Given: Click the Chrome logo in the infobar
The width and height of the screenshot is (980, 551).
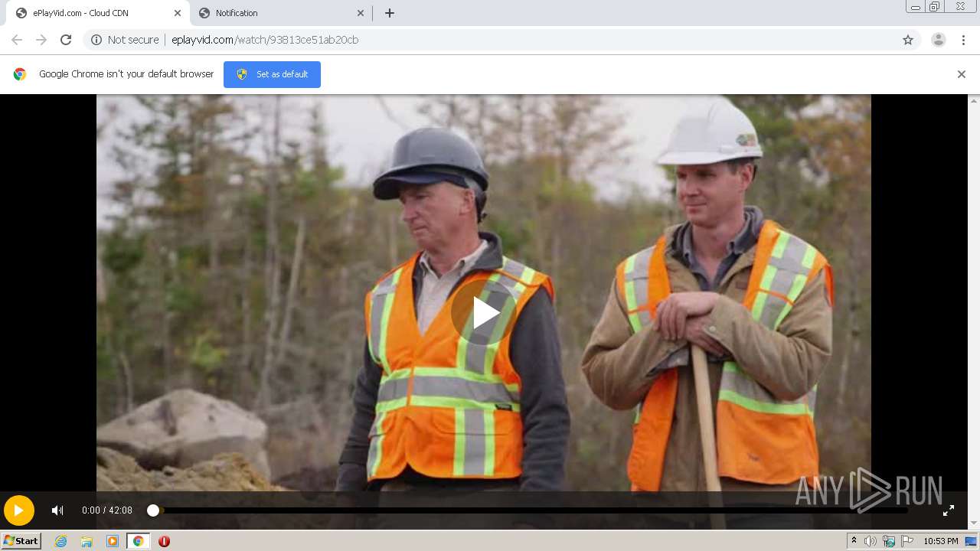Looking at the screenshot, I should coord(20,74).
